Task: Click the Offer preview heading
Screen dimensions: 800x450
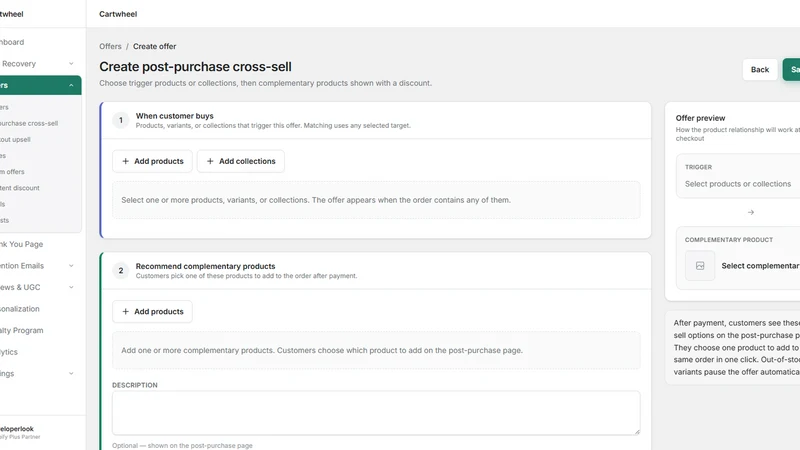Action: 700,118
